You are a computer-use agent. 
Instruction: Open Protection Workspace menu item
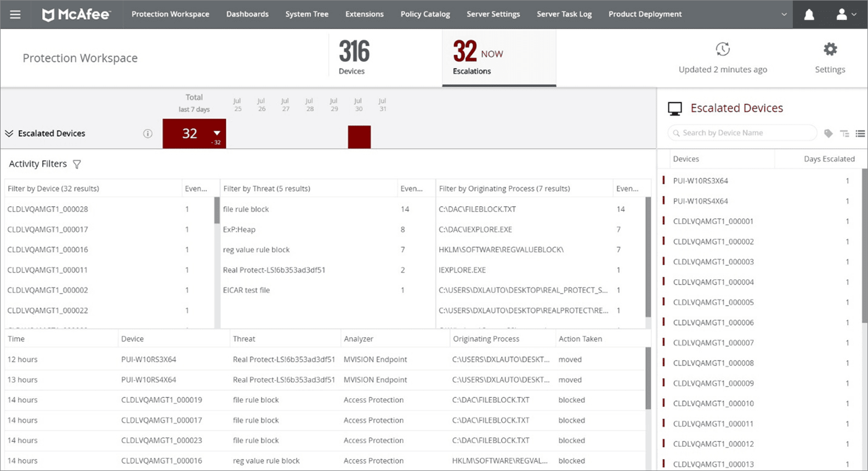(171, 14)
